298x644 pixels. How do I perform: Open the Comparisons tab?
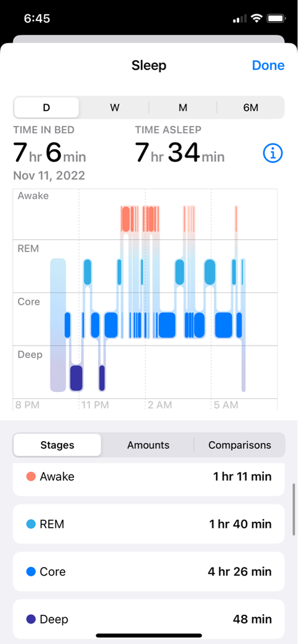click(x=240, y=445)
